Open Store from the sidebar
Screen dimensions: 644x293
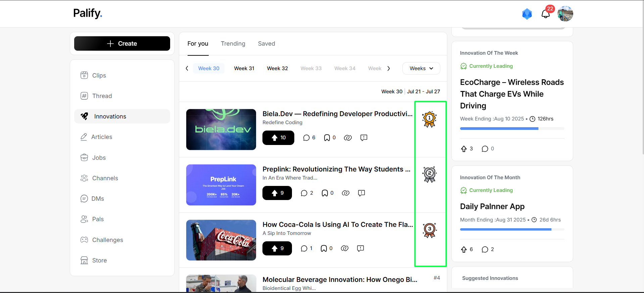(122, 260)
